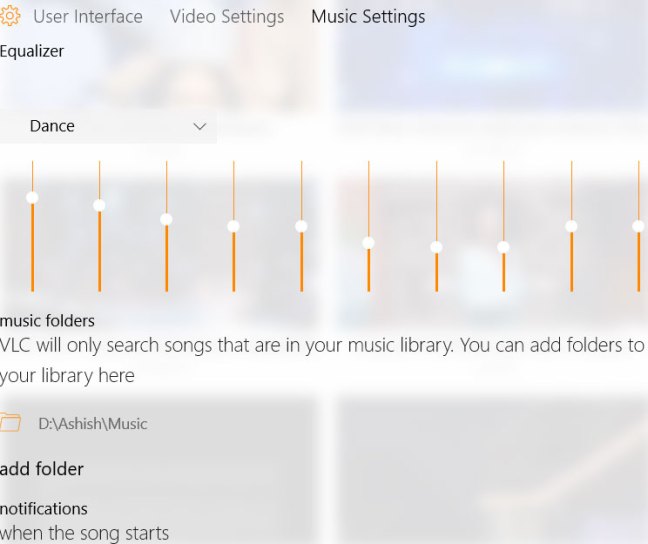Click the 'when the song starts' notification option
The width and height of the screenshot is (648, 544).
[85, 533]
